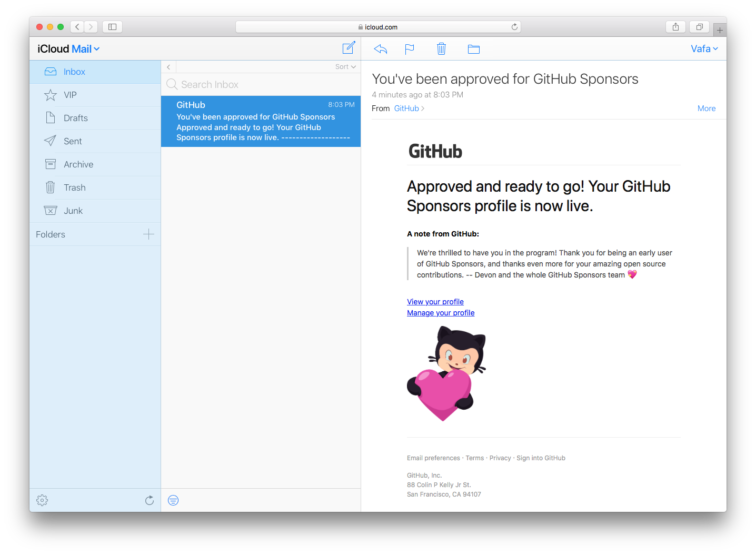Open the VIP mailbox
The image size is (756, 554).
(95, 95)
